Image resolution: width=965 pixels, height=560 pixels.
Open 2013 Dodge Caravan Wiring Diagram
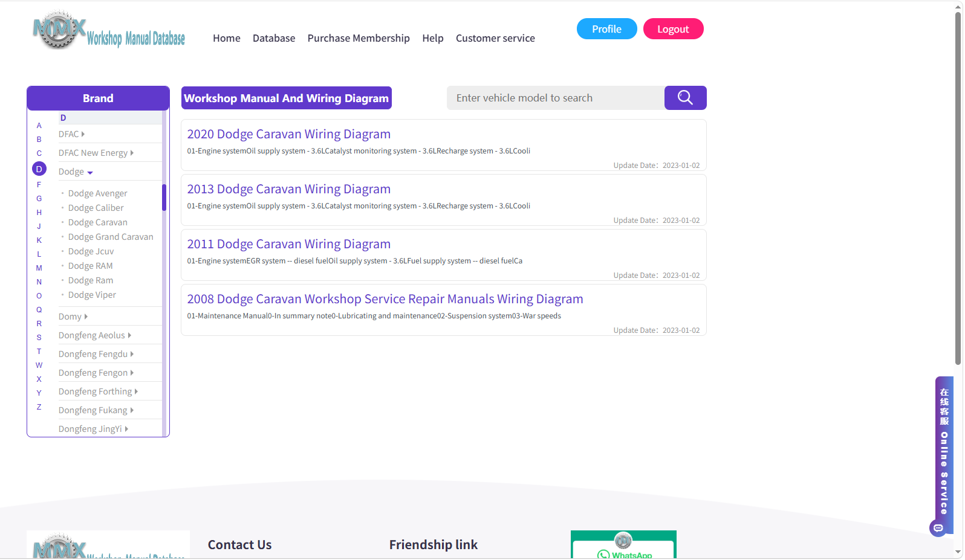(289, 189)
